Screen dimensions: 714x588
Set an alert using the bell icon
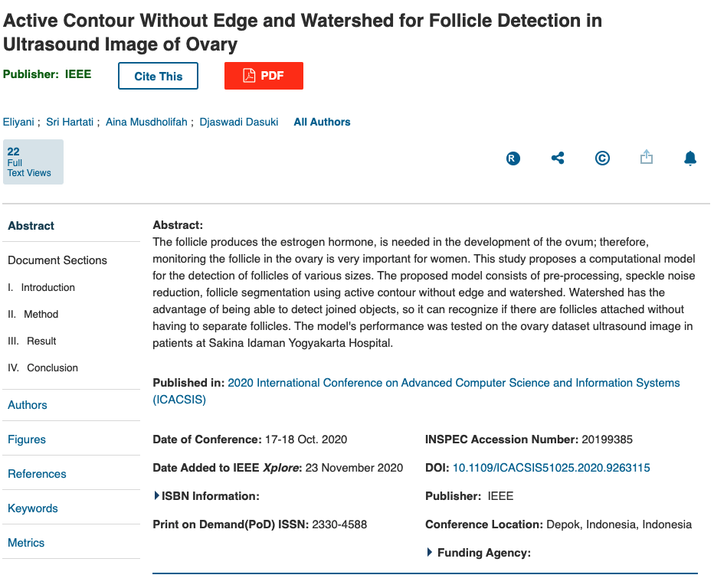(x=690, y=158)
